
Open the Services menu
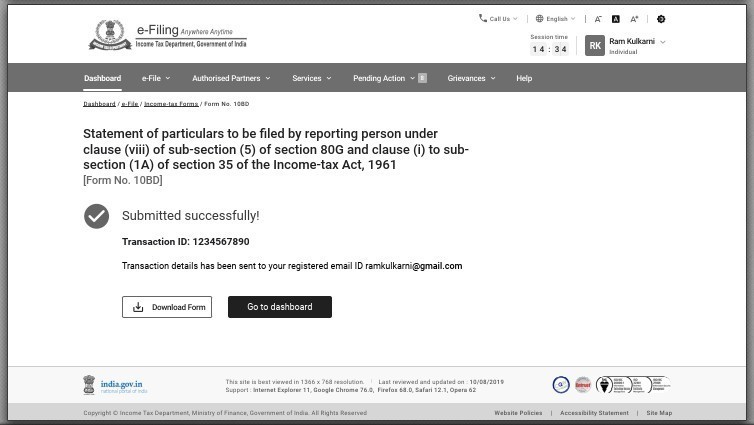tap(311, 78)
